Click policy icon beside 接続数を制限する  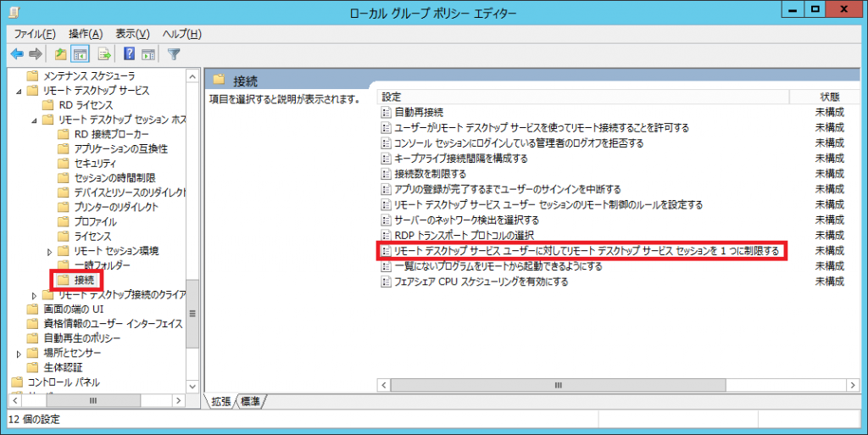pos(386,174)
